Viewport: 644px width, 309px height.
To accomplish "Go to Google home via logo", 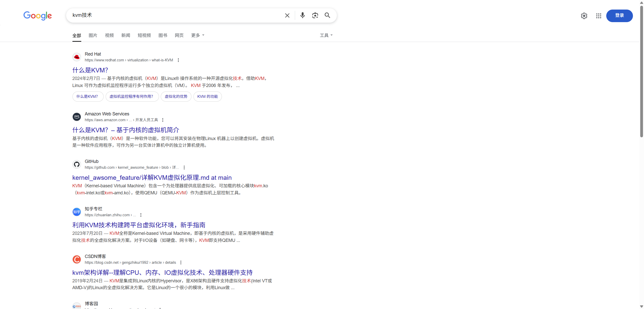I will tap(37, 16).
